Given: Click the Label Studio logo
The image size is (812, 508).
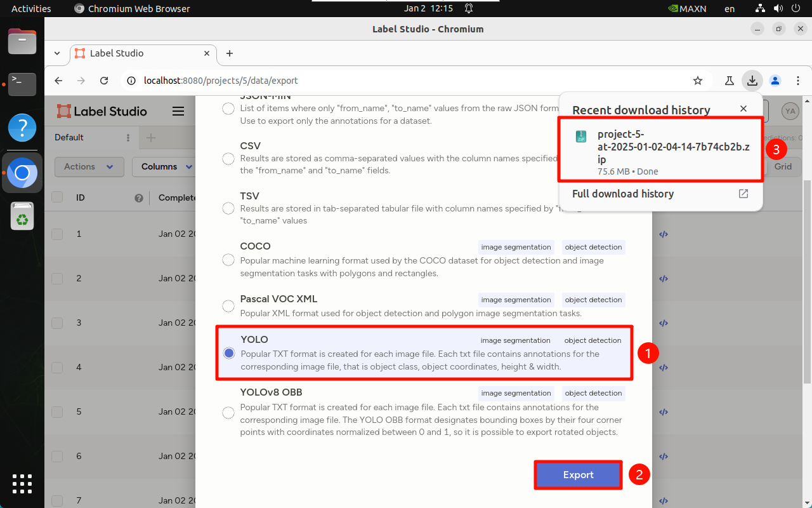Looking at the screenshot, I should click(x=101, y=111).
